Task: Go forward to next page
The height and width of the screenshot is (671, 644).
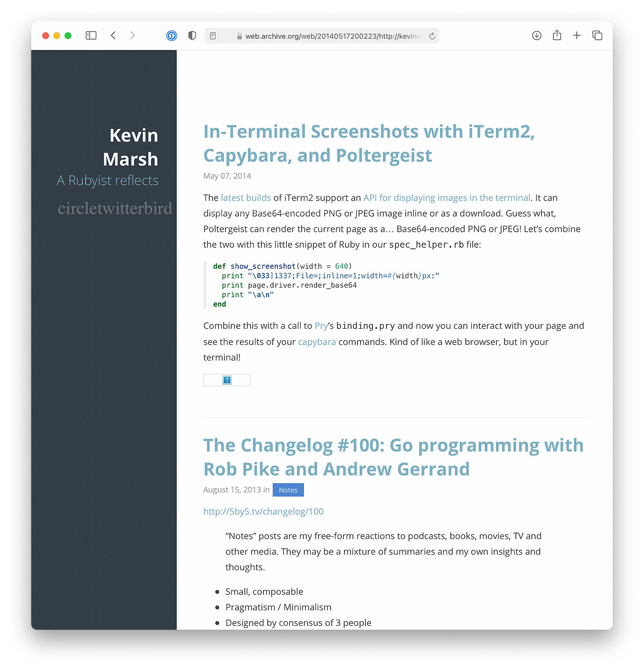Action: 133,35
